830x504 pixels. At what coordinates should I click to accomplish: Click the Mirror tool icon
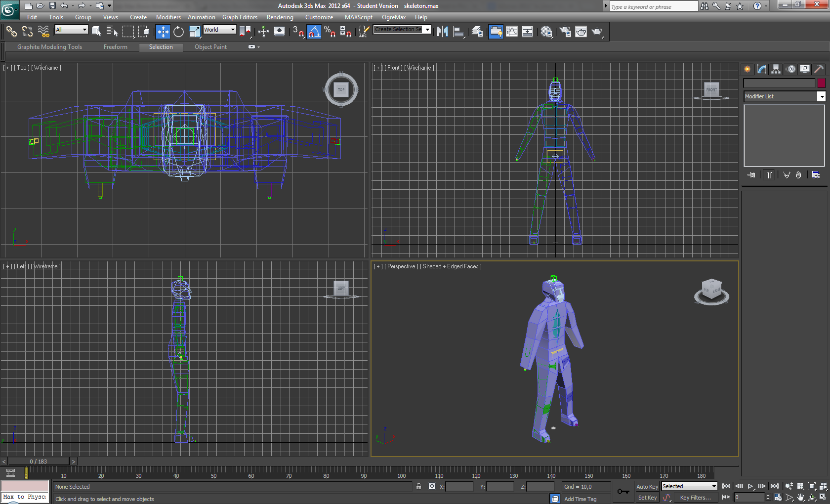pyautogui.click(x=442, y=32)
